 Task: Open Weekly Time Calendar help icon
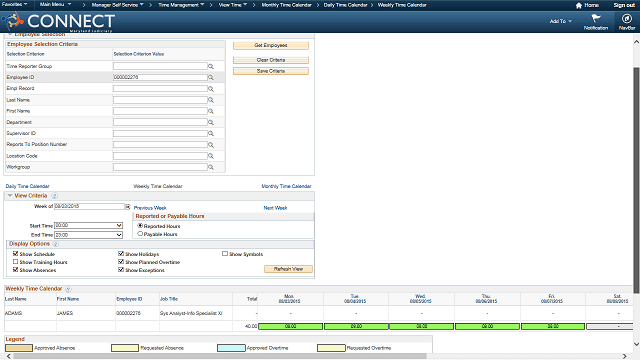tap(68, 289)
